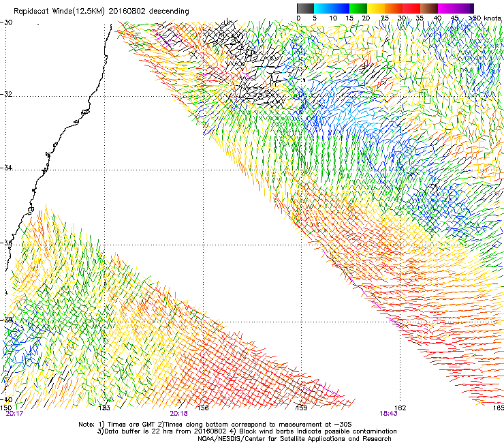Click the "20" legend scale label
Screen dimensions: 504x443
366,18
